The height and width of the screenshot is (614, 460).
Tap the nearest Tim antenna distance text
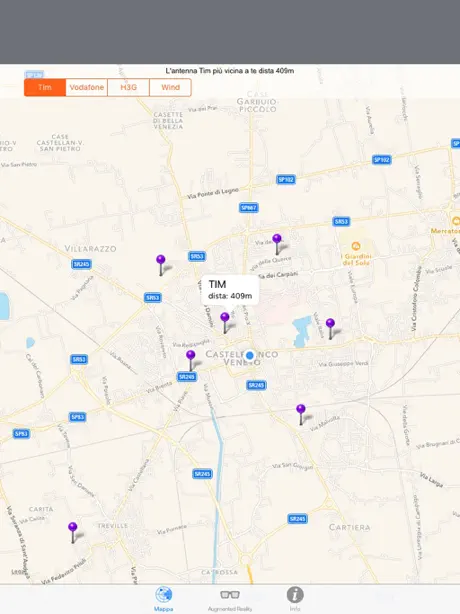tap(230, 71)
